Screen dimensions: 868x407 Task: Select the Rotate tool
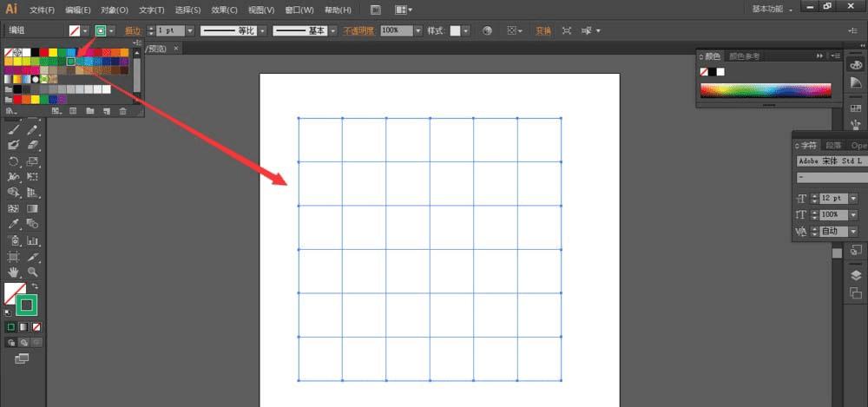[x=14, y=161]
